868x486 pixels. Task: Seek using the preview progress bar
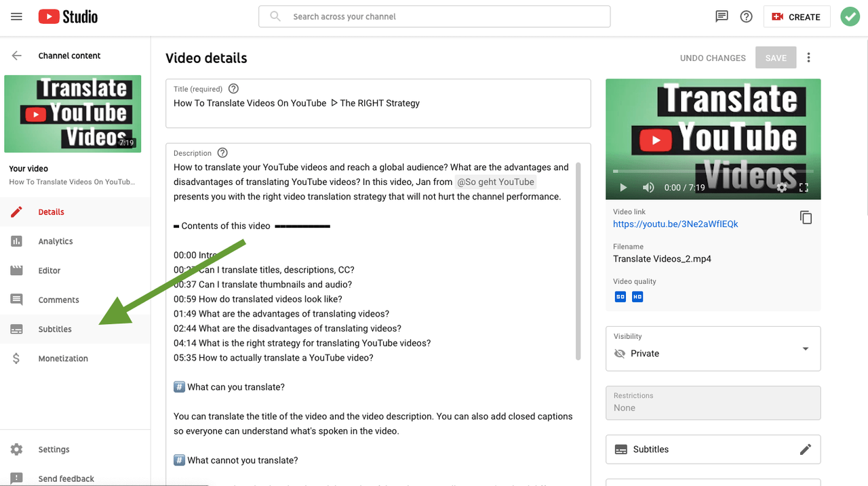click(x=713, y=171)
